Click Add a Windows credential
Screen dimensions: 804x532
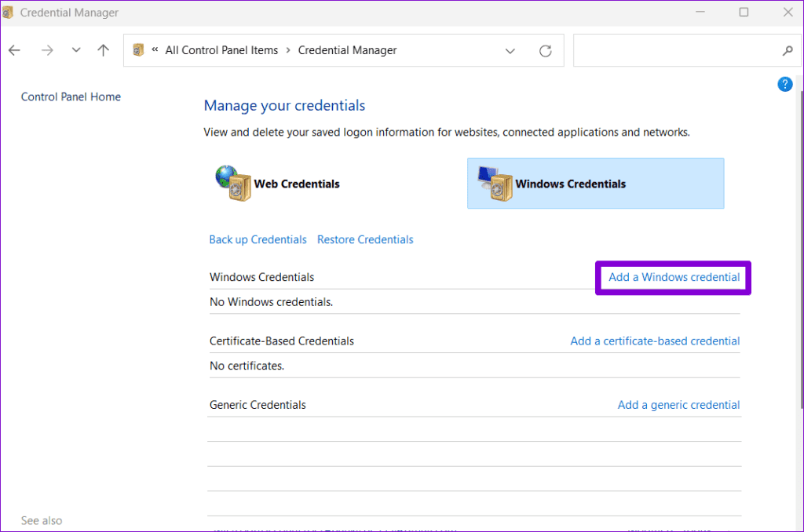673,277
